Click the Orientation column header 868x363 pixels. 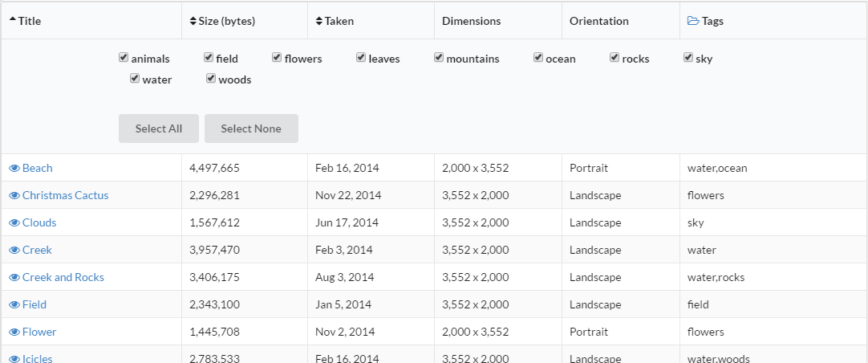(x=598, y=21)
